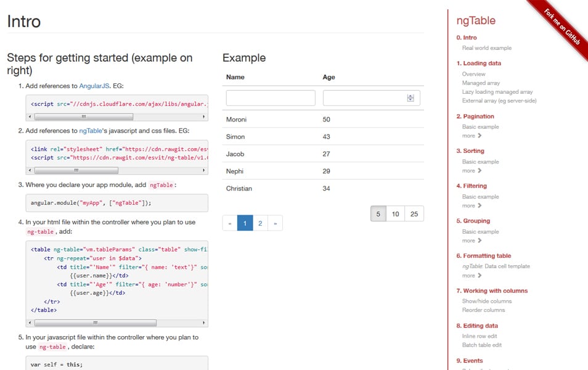The height and width of the screenshot is (370, 588).
Task: Open Batch table edit link
Action: 481,345
